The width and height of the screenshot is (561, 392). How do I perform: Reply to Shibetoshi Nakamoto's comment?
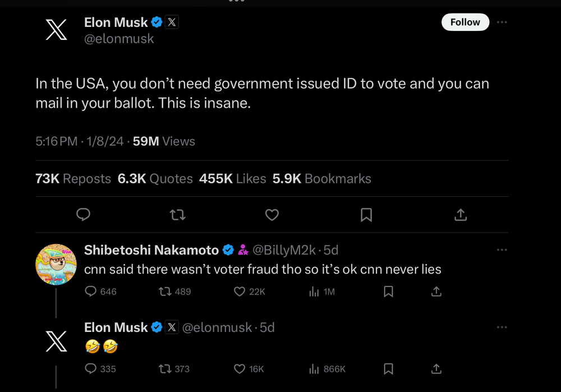(x=91, y=292)
